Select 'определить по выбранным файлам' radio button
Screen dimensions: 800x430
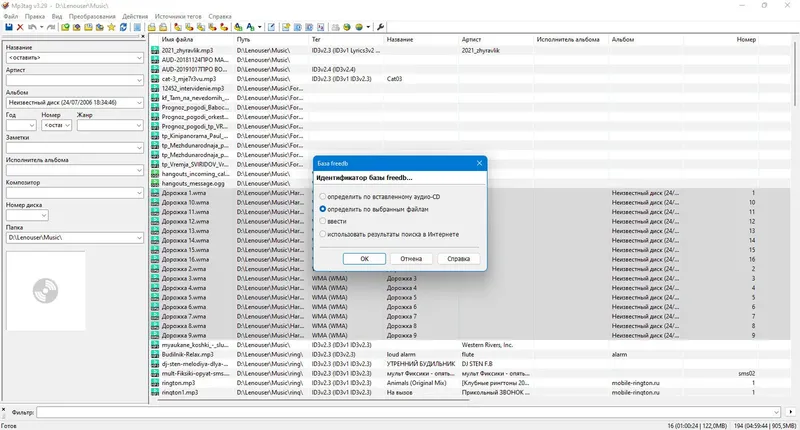pos(322,209)
